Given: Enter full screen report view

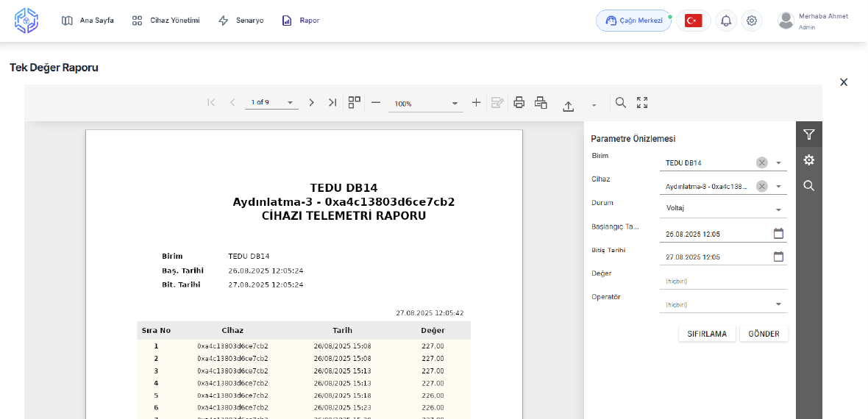Looking at the screenshot, I should click(x=642, y=103).
